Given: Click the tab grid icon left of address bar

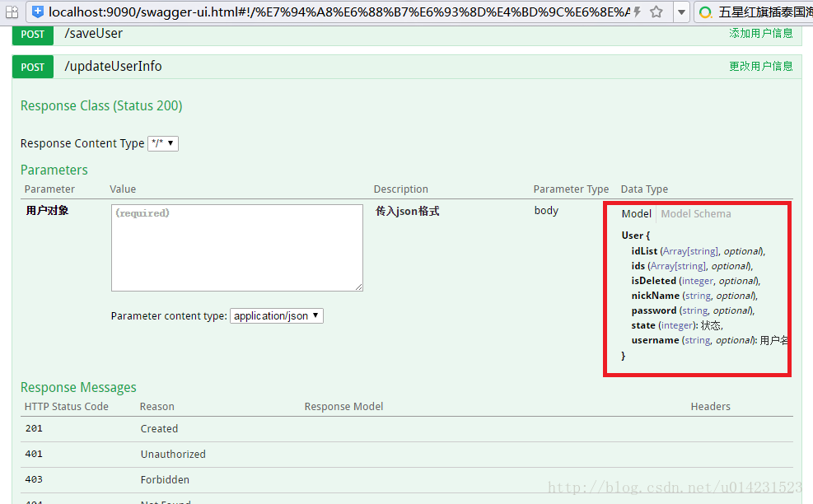Looking at the screenshot, I should 12,12.
